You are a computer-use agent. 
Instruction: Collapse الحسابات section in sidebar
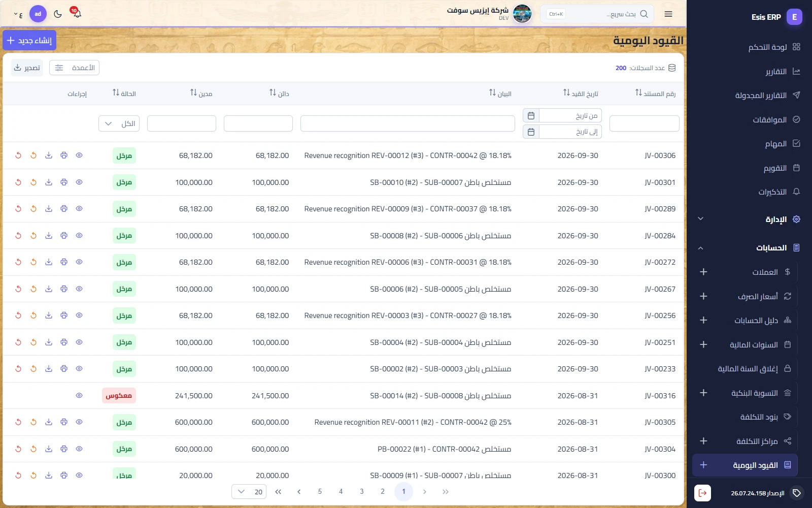[700, 248]
